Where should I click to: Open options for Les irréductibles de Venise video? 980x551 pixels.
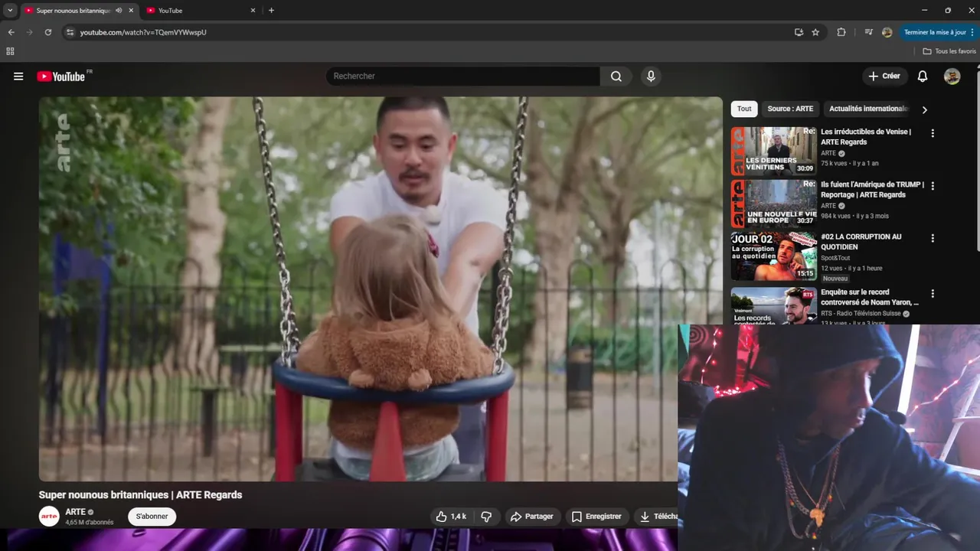932,133
